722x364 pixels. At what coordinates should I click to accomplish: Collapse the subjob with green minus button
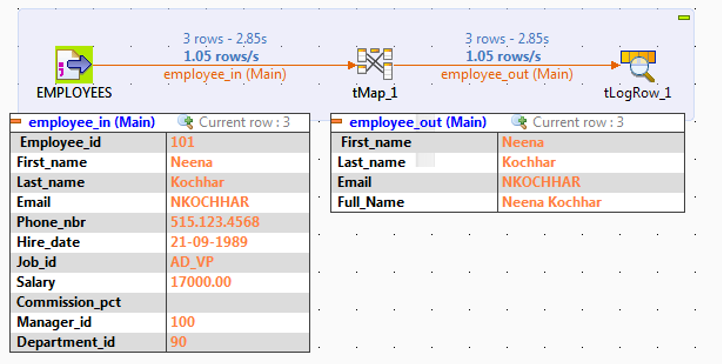(684, 17)
